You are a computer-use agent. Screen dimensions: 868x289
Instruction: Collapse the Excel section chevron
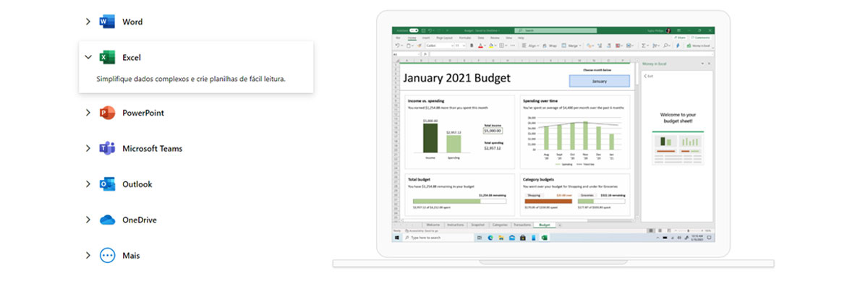point(88,57)
